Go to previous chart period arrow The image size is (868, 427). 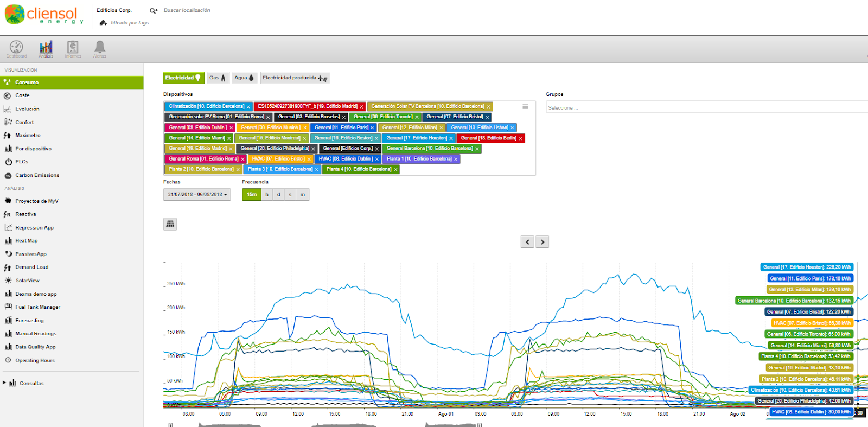click(x=527, y=242)
